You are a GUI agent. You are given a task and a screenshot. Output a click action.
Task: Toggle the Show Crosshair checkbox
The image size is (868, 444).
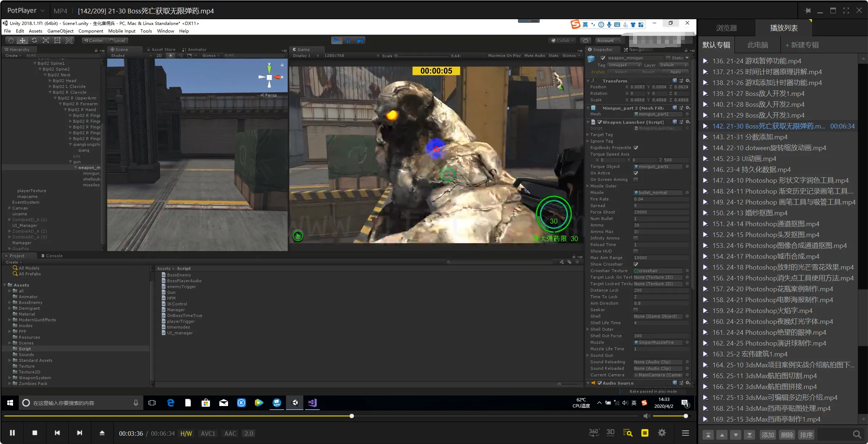tap(636, 264)
